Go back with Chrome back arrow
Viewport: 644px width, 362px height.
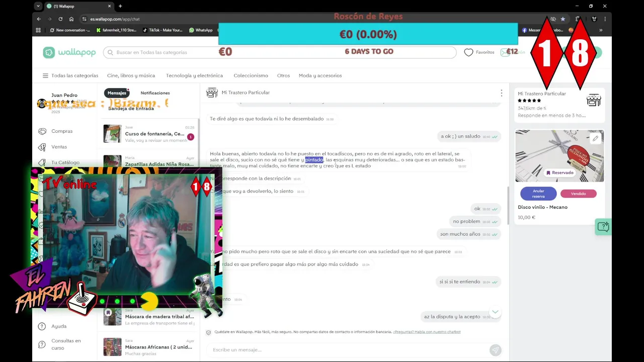39,19
